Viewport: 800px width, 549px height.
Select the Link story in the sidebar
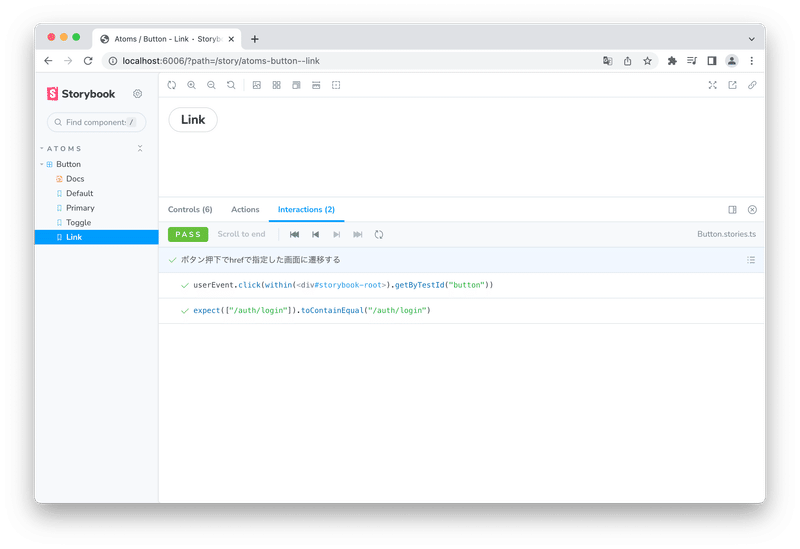point(96,237)
